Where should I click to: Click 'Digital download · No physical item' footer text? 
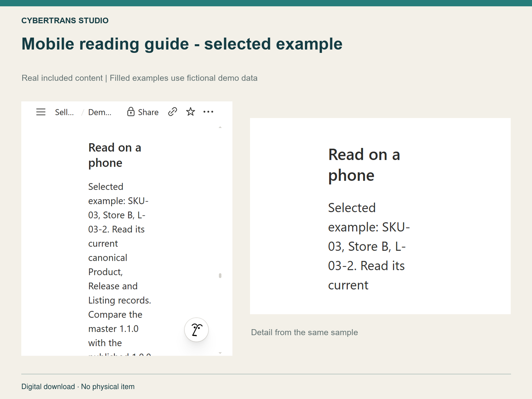point(78,387)
